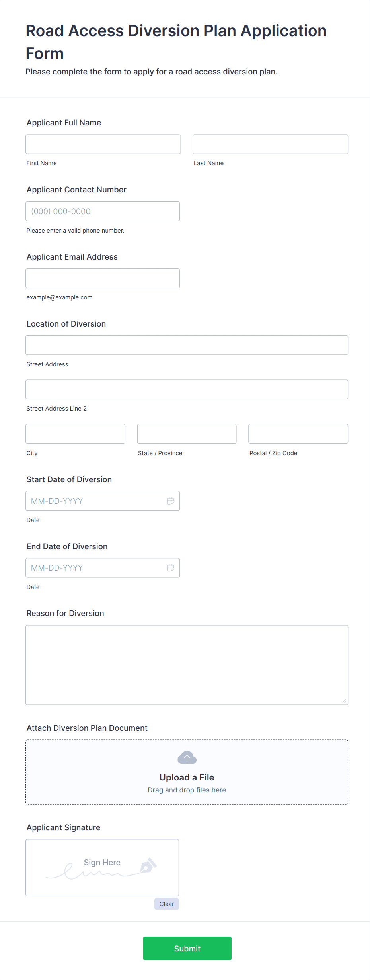Open the Start Date calendar picker icon
Screen dimensions: 370x980
[171, 501]
